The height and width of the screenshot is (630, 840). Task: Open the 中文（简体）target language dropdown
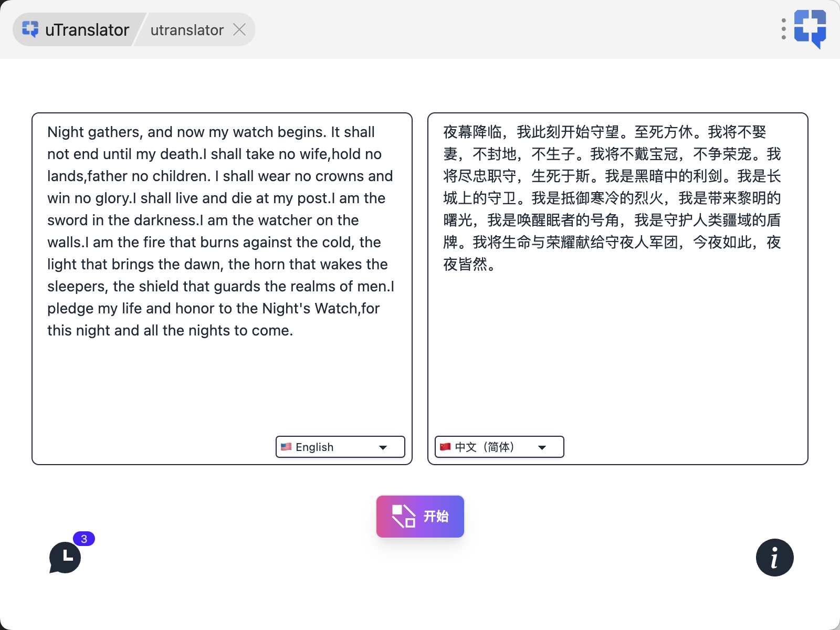coord(499,447)
